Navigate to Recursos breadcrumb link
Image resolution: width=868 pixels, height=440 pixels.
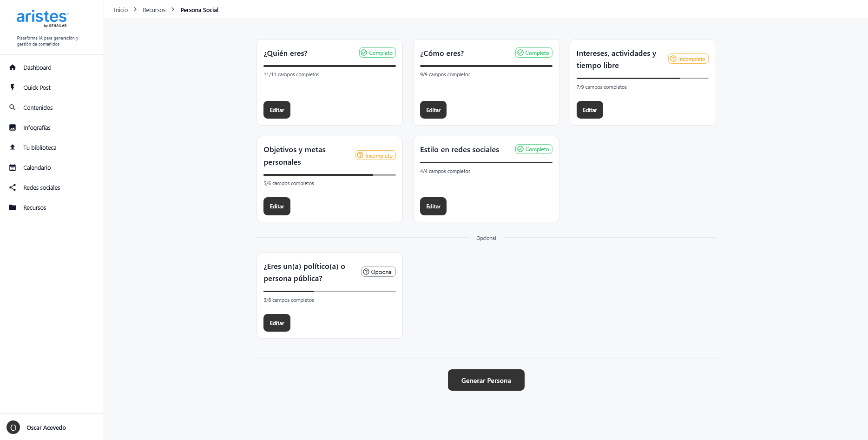click(x=154, y=10)
